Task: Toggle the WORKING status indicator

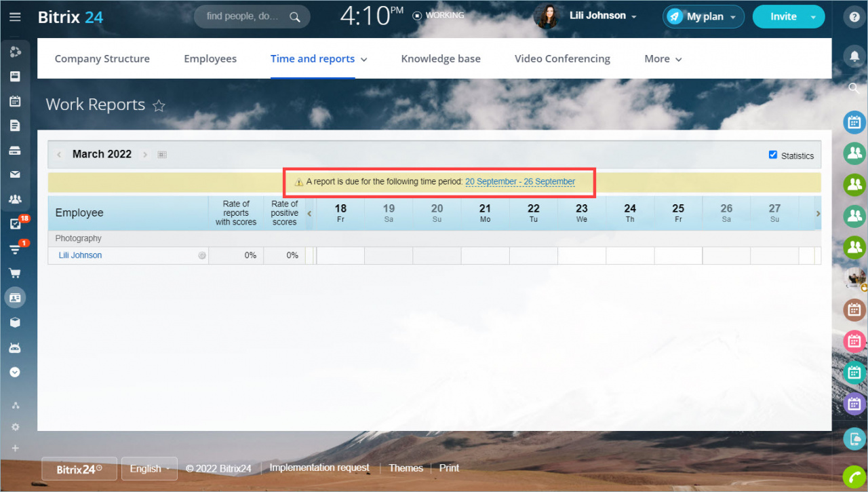Action: 439,15
